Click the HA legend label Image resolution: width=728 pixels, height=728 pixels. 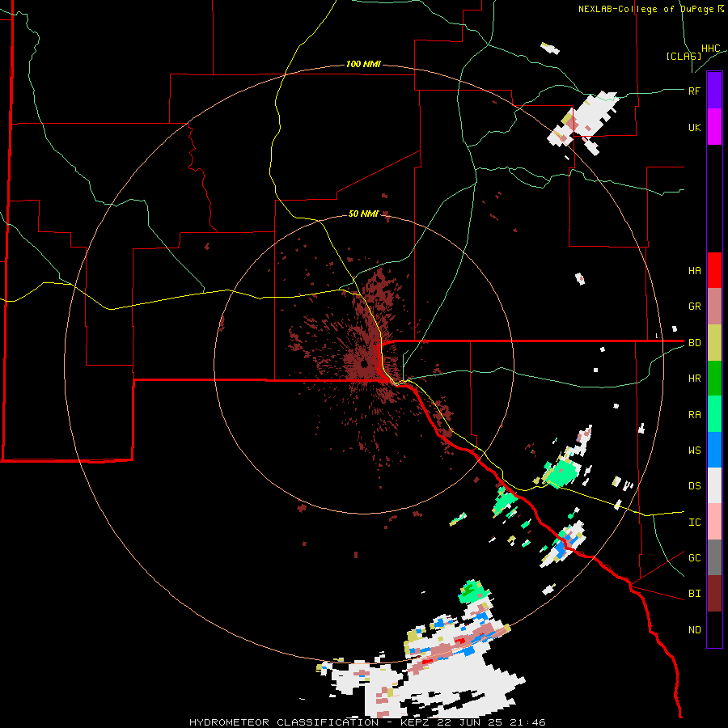(x=694, y=271)
